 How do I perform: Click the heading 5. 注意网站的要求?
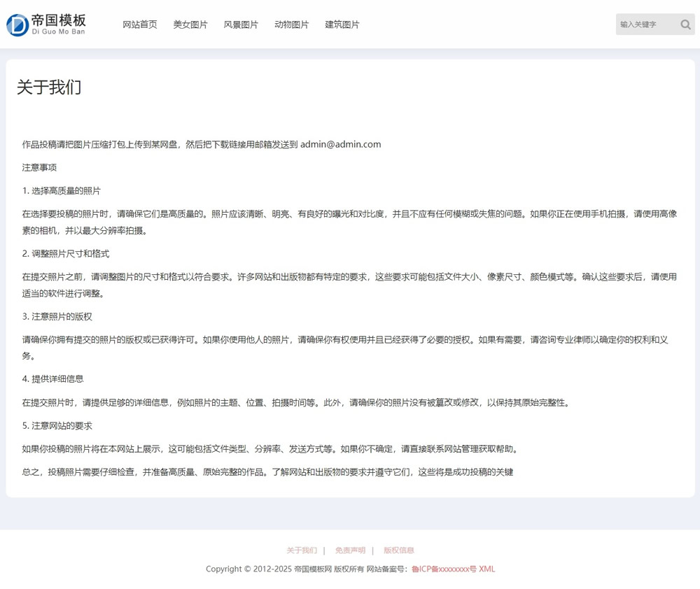click(x=57, y=426)
